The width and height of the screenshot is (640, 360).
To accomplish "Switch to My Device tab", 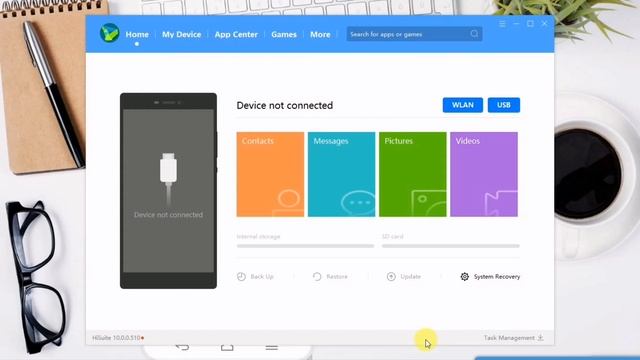I will [x=182, y=35].
